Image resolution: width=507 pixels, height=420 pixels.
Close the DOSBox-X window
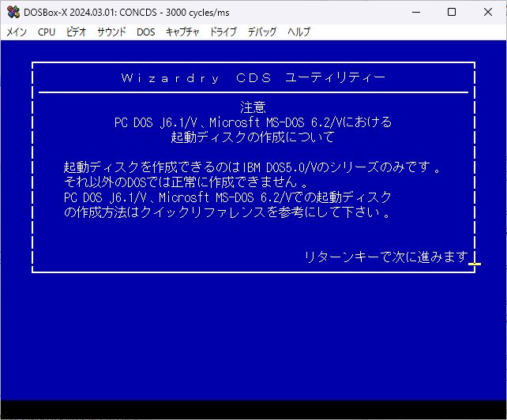[488, 13]
